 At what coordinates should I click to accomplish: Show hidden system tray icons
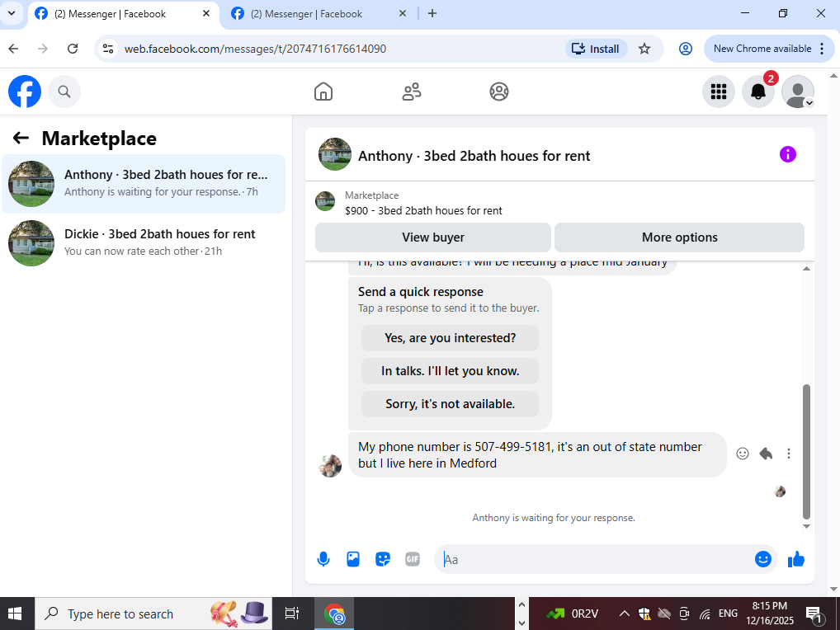(x=624, y=614)
